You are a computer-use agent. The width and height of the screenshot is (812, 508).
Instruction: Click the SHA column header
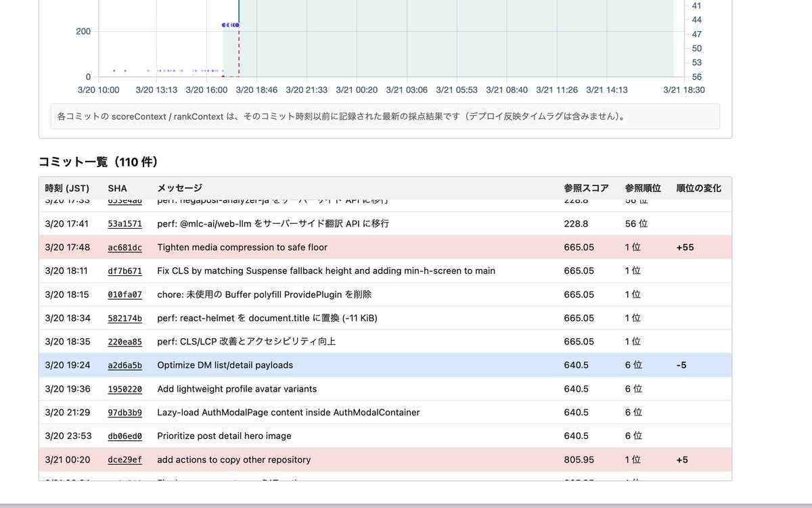pyautogui.click(x=117, y=188)
